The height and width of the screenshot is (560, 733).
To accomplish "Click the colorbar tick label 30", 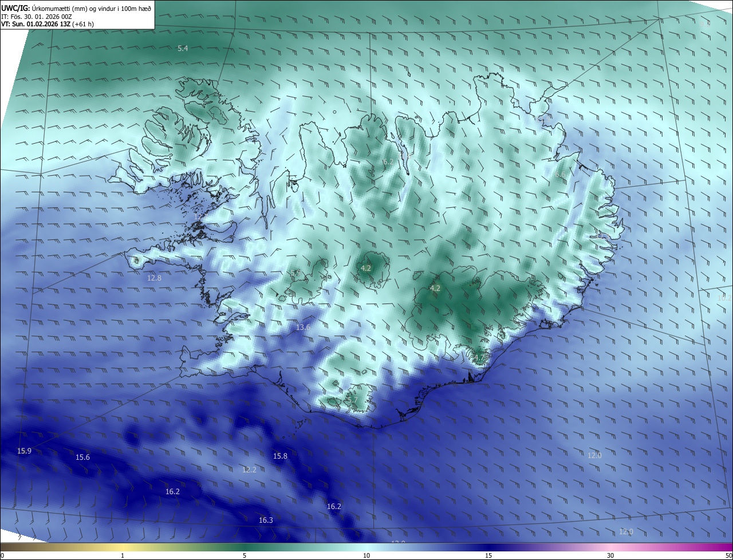I will pos(610,555).
